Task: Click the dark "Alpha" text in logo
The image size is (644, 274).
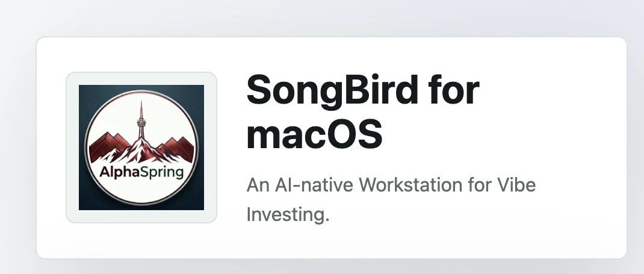Action: pyautogui.click(x=119, y=172)
